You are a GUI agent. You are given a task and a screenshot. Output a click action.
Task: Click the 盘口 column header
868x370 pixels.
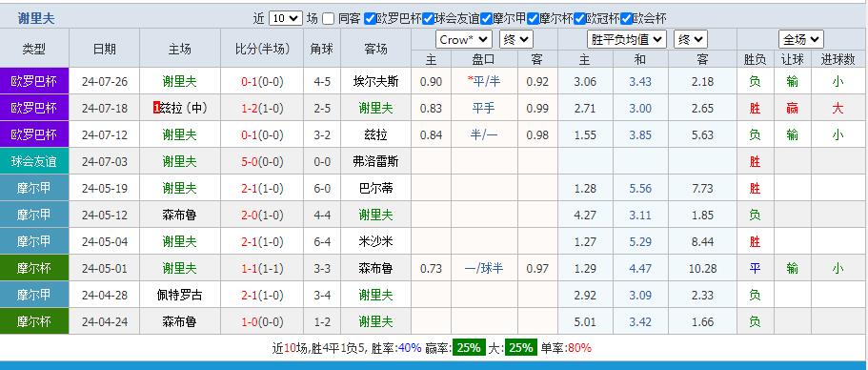click(x=484, y=59)
